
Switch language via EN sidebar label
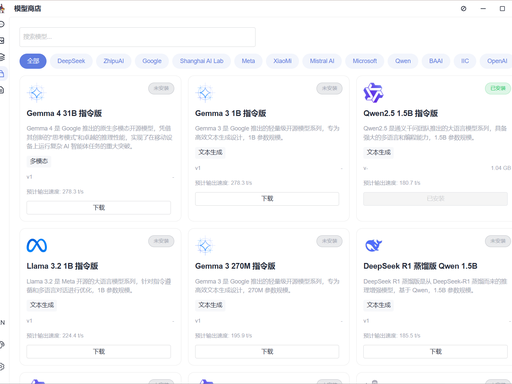(x=2, y=323)
